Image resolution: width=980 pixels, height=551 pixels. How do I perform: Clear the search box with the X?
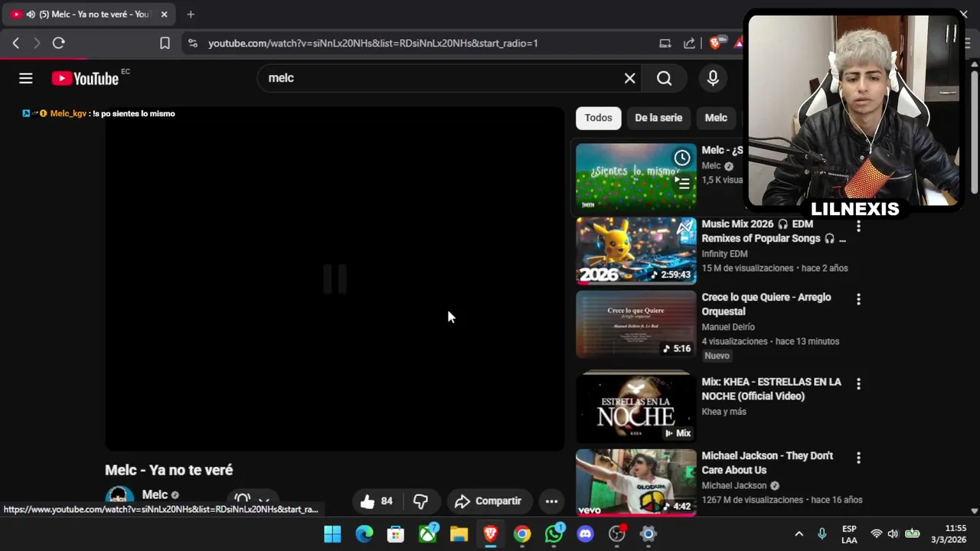(x=629, y=78)
